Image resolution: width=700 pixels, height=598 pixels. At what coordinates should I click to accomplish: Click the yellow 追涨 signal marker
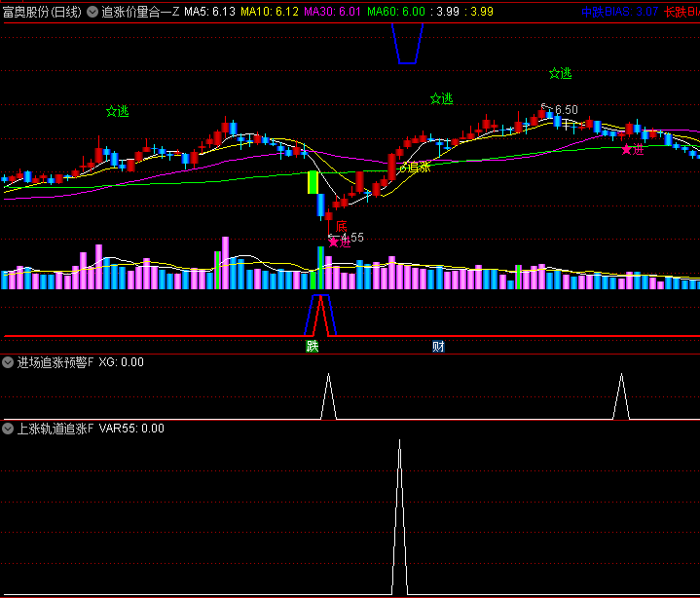pos(415,168)
